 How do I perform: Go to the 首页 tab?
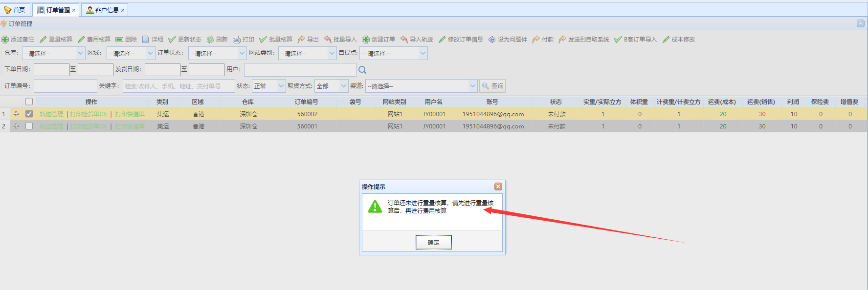tap(15, 10)
